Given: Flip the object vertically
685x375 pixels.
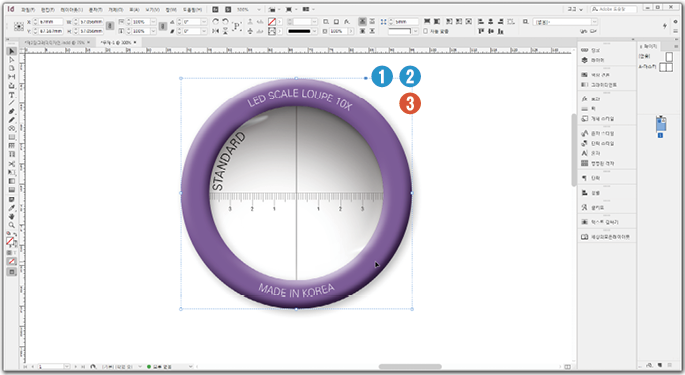Looking at the screenshot, I should (x=225, y=31).
